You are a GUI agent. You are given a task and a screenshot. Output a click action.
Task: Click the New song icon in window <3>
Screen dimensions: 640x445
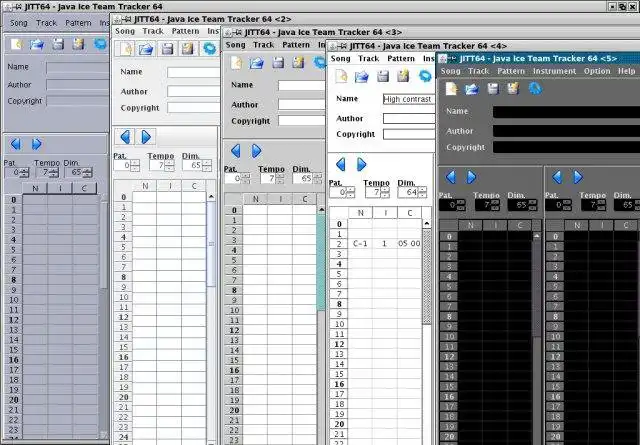tap(236, 62)
